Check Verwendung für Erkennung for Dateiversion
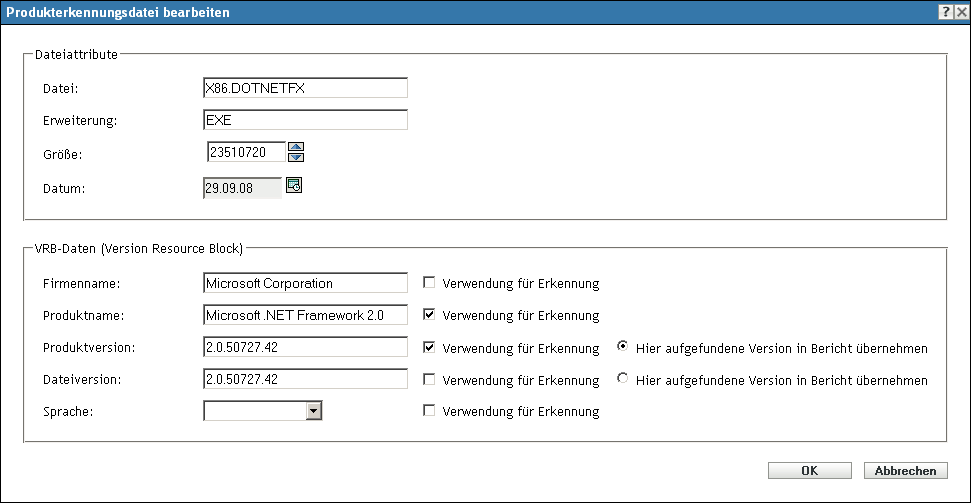The height and width of the screenshot is (503, 971). (429, 380)
